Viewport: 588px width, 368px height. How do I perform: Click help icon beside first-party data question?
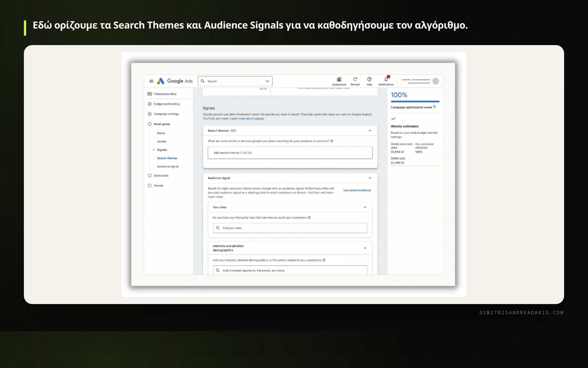(x=309, y=218)
